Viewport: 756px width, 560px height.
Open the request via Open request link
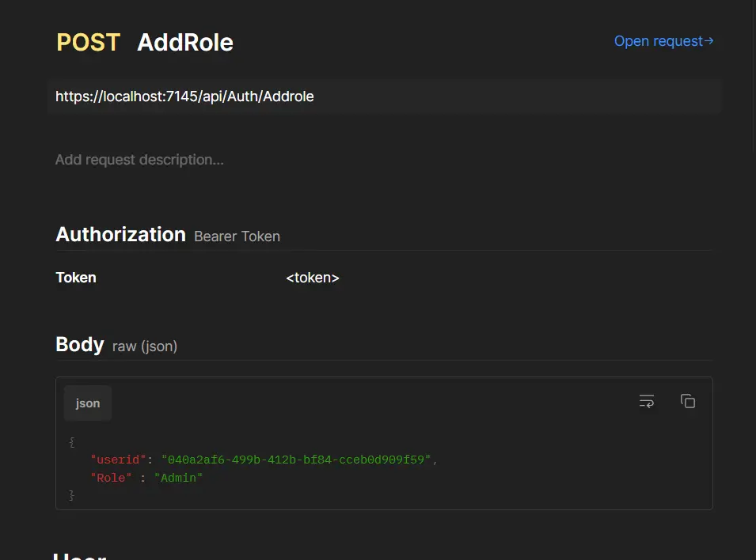click(663, 41)
